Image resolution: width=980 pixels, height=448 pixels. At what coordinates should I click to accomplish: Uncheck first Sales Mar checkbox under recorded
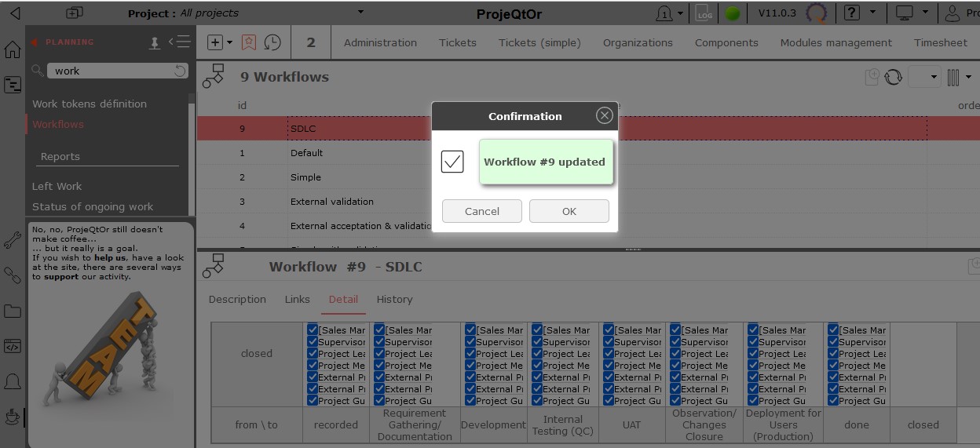(313, 330)
